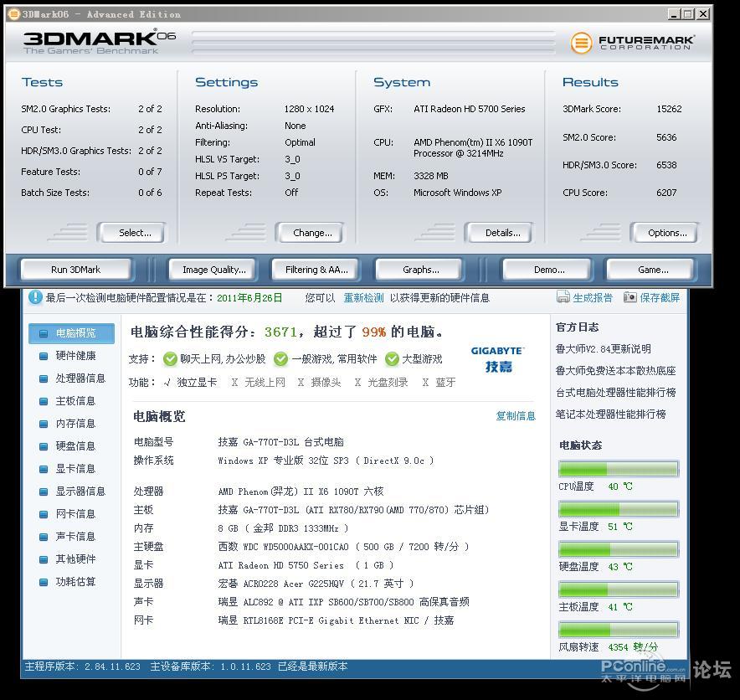Click the icon next to 功耗估算

[x=44, y=582]
